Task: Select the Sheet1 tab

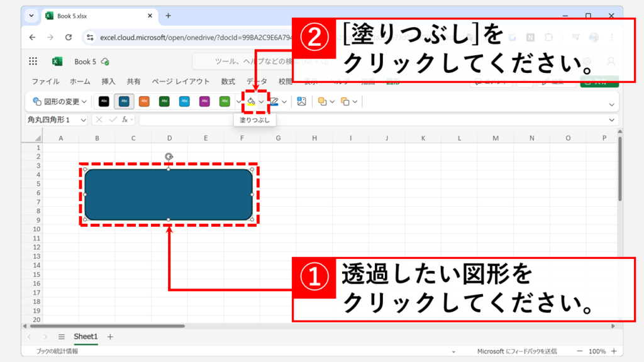Action: click(x=86, y=337)
